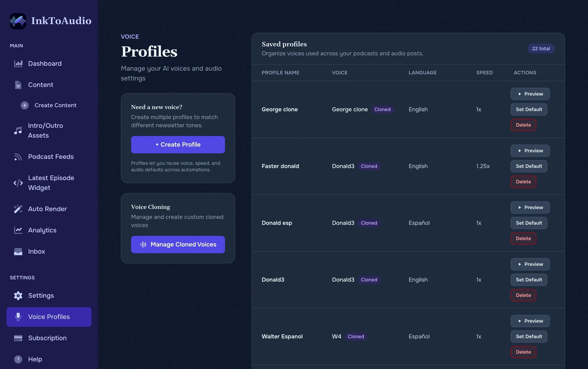Viewport: 588px width, 369px height.
Task: Click the InkToAudio waveform logo icon
Action: [18, 21]
